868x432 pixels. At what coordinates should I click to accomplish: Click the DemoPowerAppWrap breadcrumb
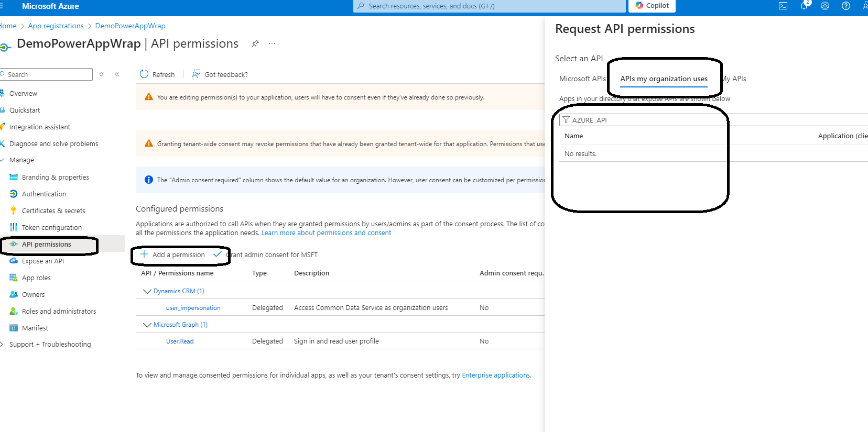click(130, 26)
